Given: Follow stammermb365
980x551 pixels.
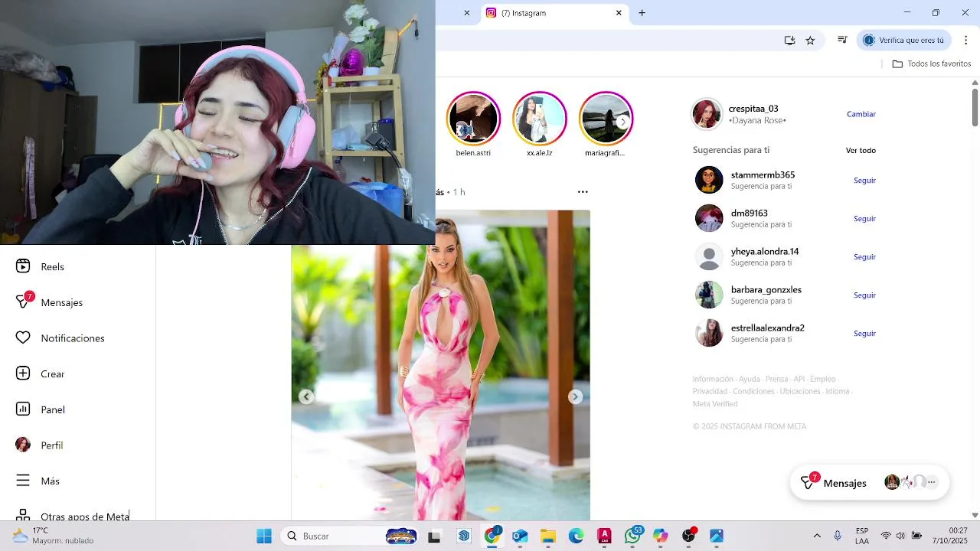Looking at the screenshot, I should (864, 181).
